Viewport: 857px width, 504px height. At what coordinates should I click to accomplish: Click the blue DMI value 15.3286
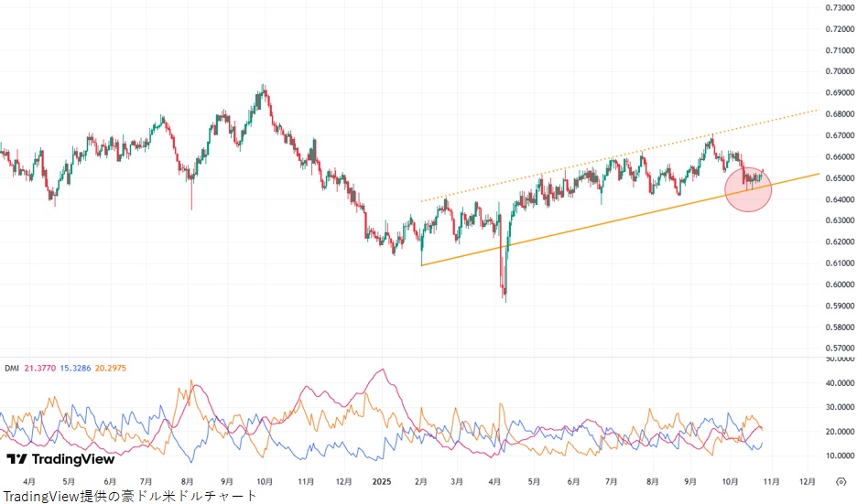coord(79,368)
